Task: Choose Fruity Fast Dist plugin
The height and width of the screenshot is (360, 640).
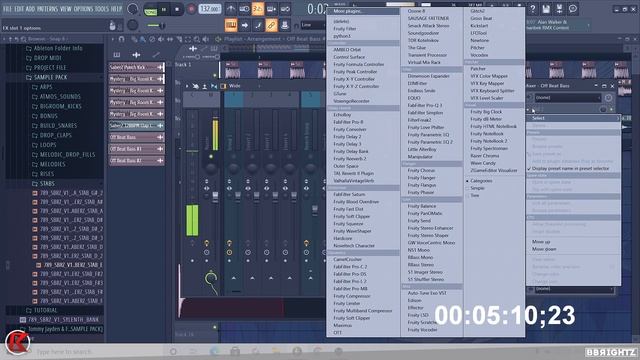Action: pos(348,209)
